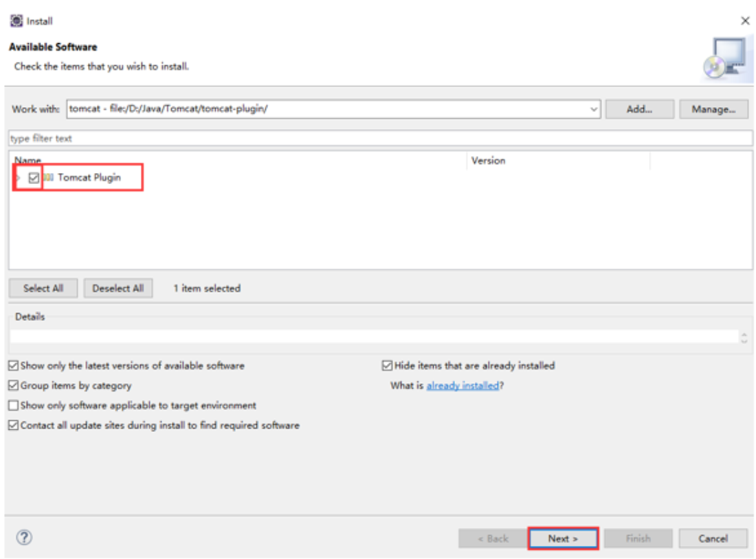The width and height of the screenshot is (756, 559).
Task: Open the Manage... button
Action: (x=713, y=109)
